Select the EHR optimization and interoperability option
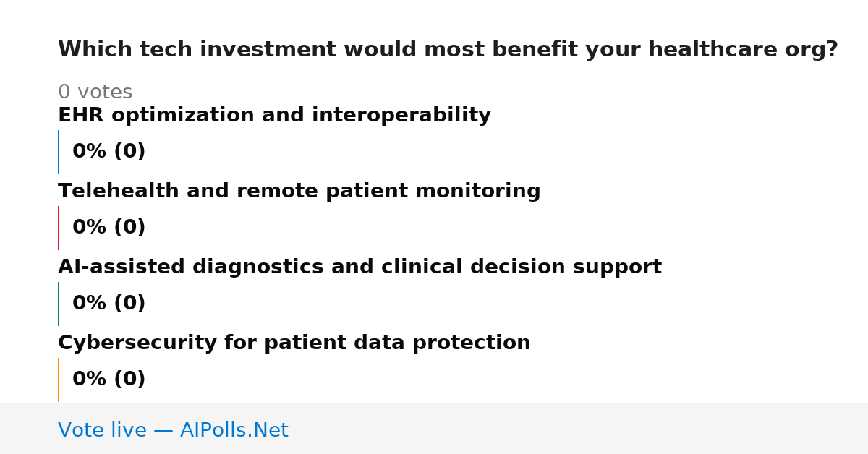This screenshot has height=454, width=868. [x=274, y=116]
